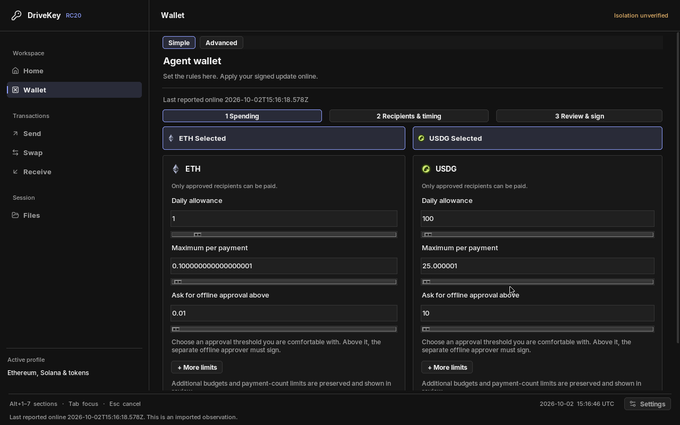The image size is (680, 425).
Task: Adjust the USDG offline approval slider
Action: (x=537, y=329)
